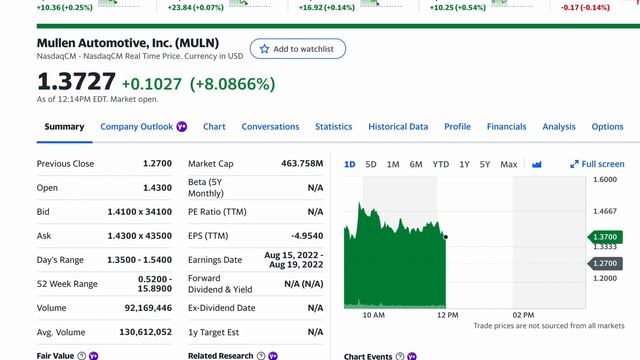Click the Bid value 1.4100 x 34100
This screenshot has height=360, width=640.
[140, 212]
